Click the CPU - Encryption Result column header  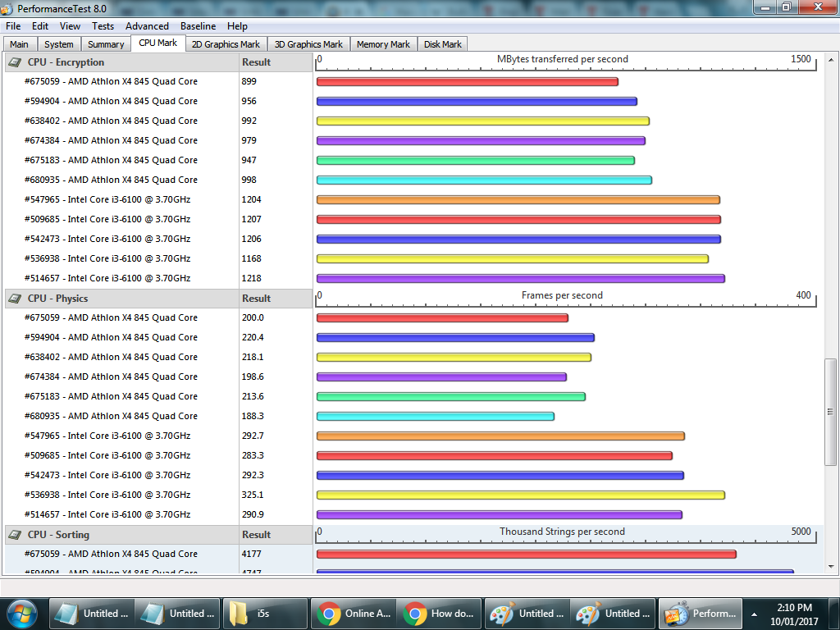[276, 62]
